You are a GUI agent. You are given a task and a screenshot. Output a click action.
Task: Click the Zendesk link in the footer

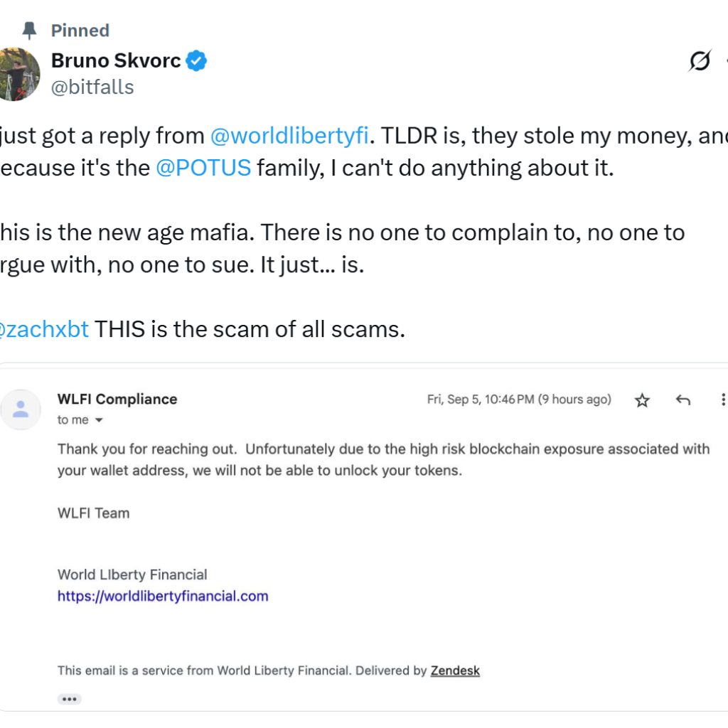tap(455, 670)
